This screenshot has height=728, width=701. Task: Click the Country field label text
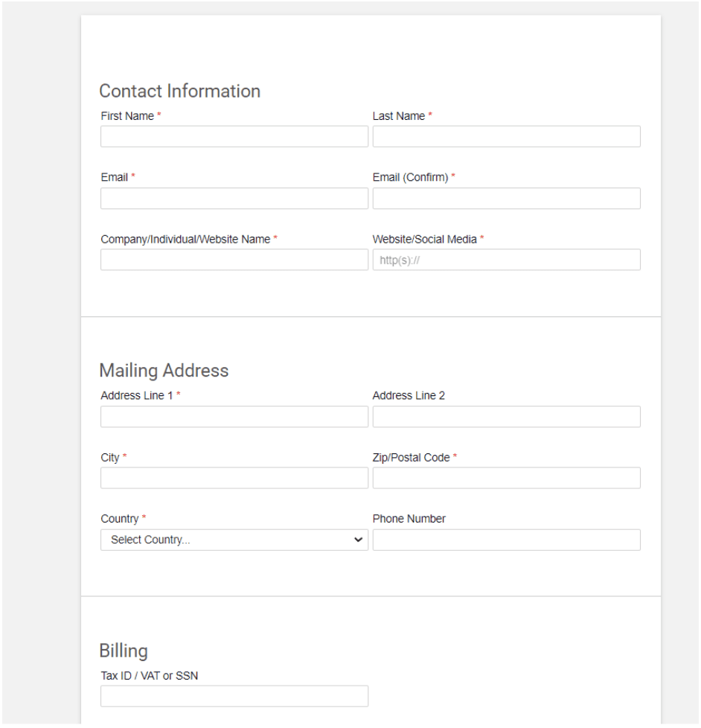point(120,519)
